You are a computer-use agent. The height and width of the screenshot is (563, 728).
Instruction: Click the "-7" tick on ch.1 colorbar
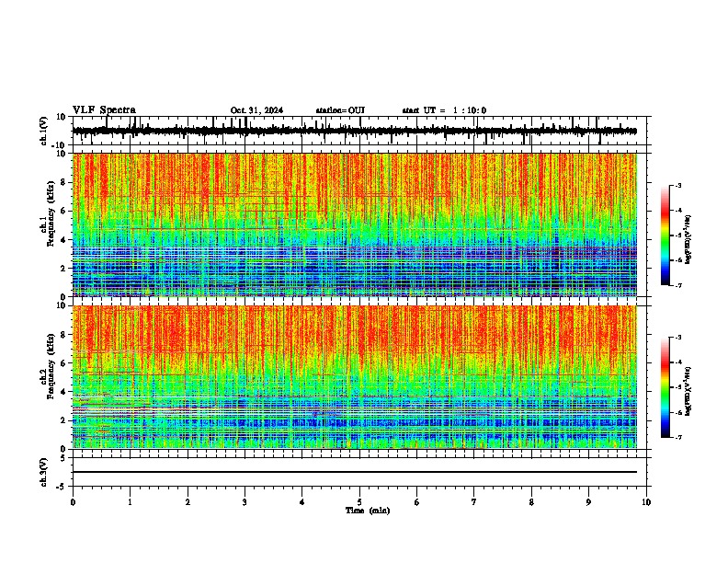(678, 285)
